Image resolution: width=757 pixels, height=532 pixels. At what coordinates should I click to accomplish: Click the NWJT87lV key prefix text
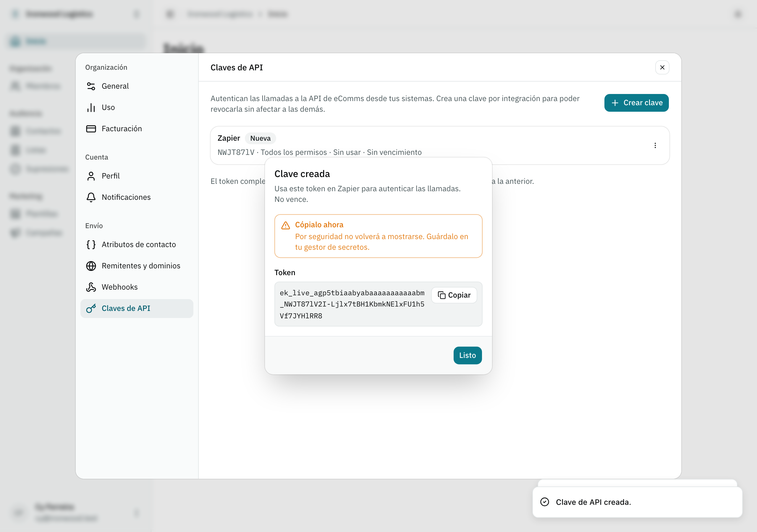tap(236, 152)
